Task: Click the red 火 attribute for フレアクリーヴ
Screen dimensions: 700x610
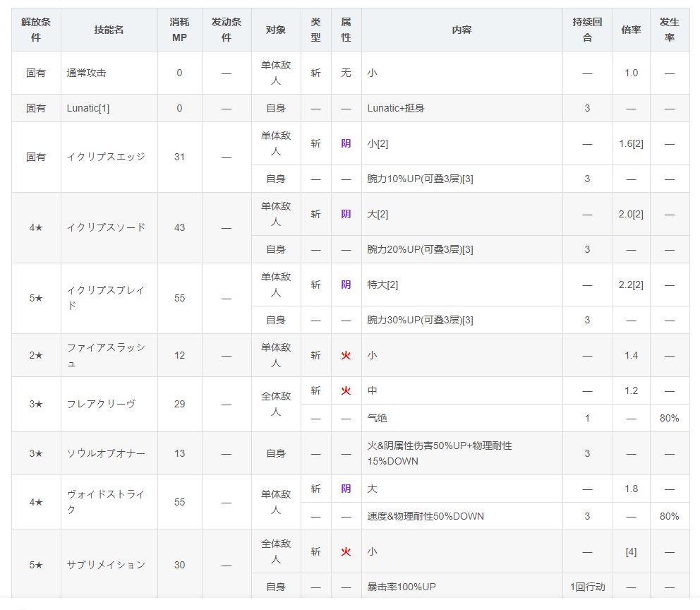Action: [x=346, y=390]
